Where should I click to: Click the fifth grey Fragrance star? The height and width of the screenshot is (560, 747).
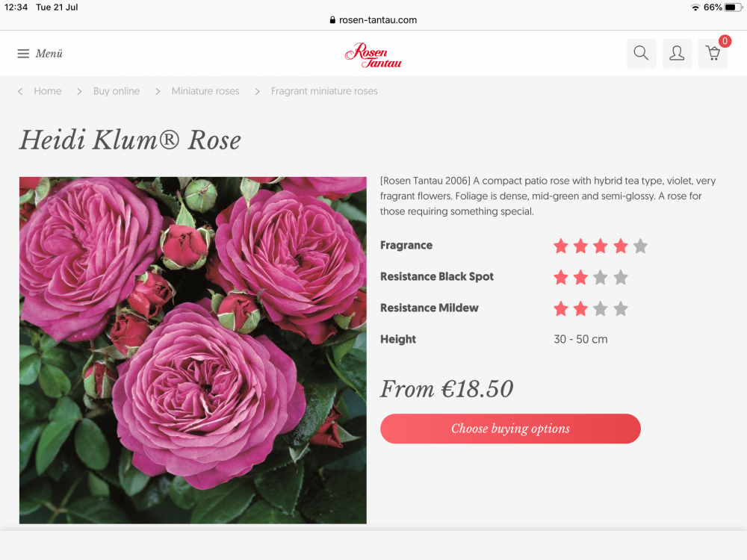click(640, 246)
